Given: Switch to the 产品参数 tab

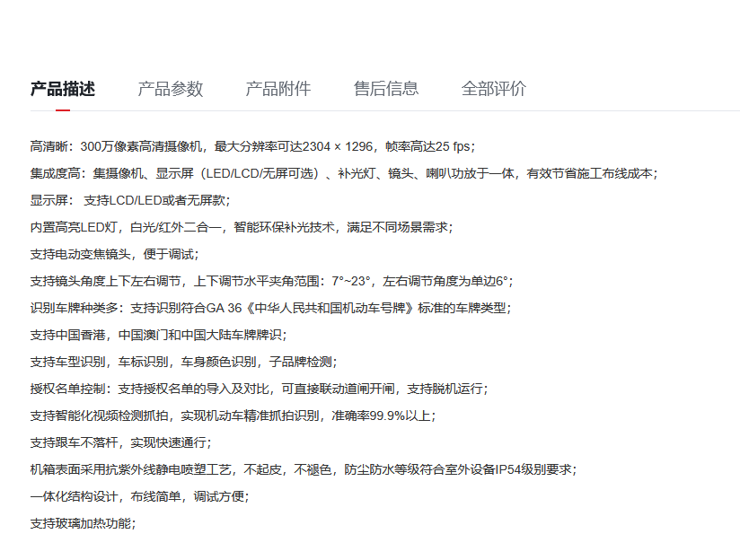Looking at the screenshot, I should coord(171,89).
